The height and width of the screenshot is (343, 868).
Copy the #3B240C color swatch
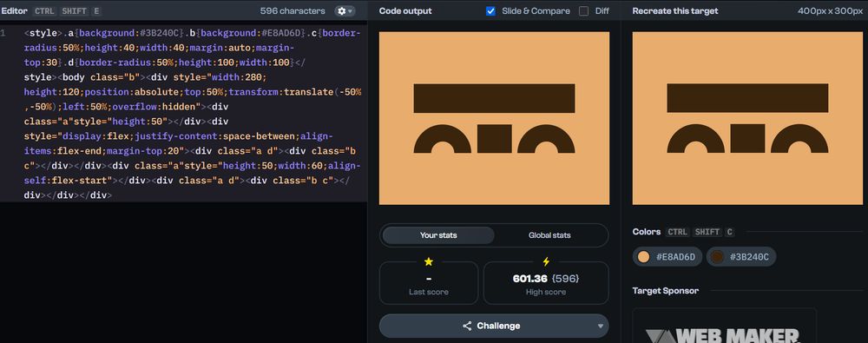[741, 257]
